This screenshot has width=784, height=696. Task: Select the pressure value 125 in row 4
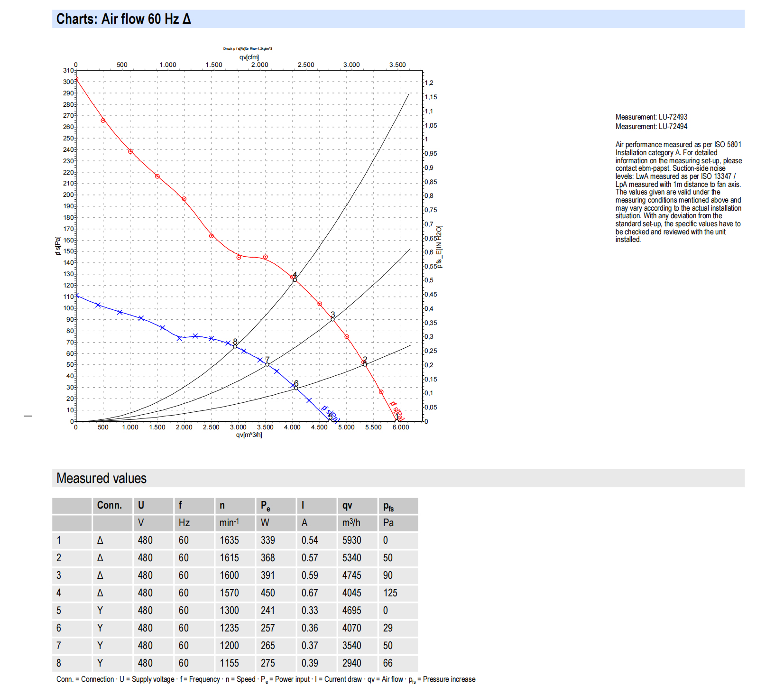390,593
